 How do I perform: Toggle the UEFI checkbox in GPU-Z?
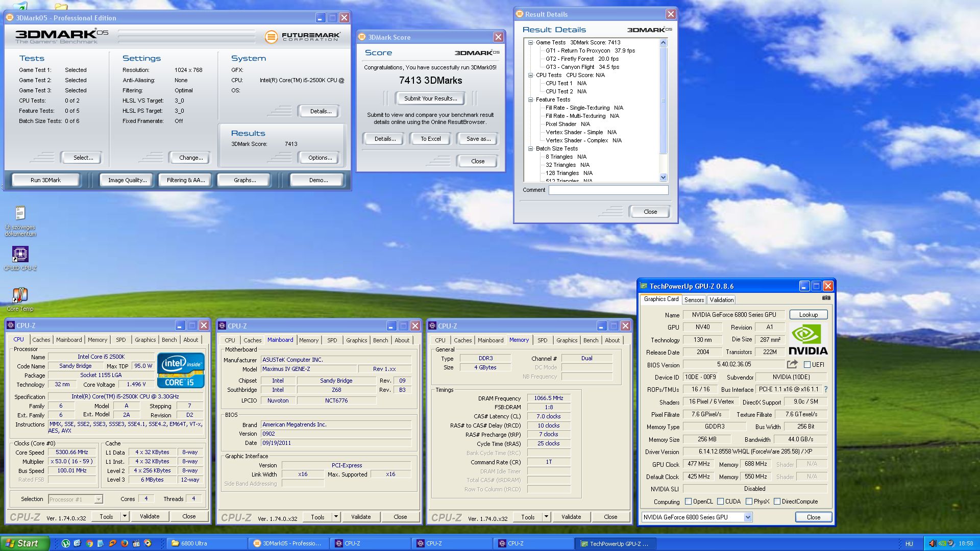(807, 365)
